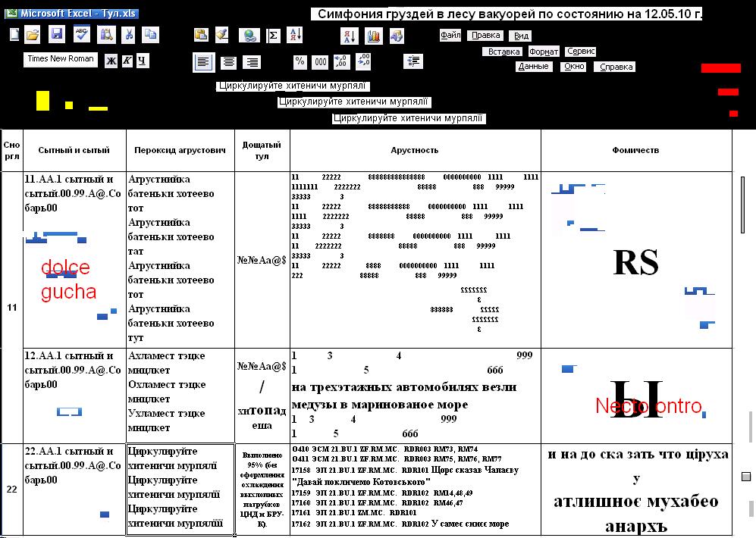This screenshot has width=756, height=538.
Task: Click the red 'dolce gucha' text
Action: tap(68, 280)
